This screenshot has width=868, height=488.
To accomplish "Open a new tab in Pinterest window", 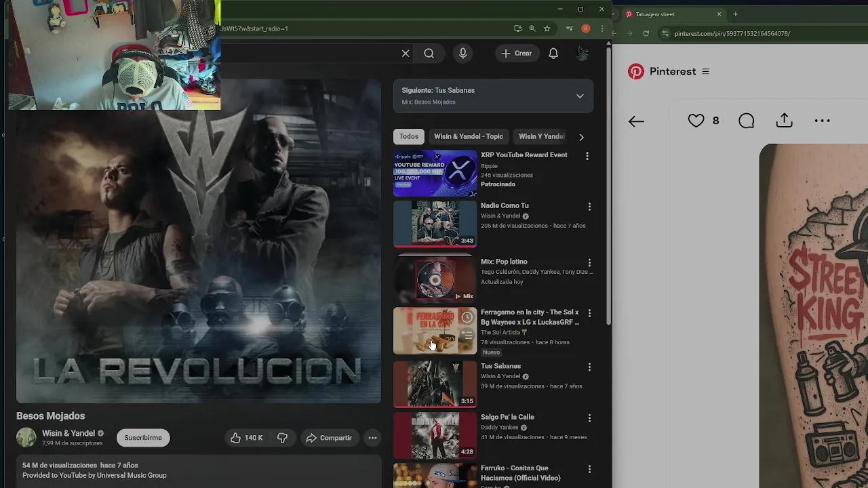I will pos(736,14).
